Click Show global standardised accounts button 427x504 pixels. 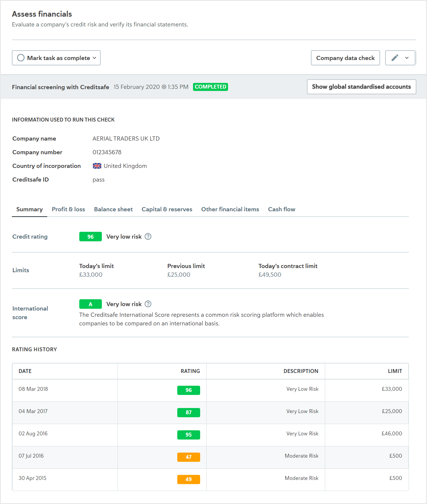[361, 87]
